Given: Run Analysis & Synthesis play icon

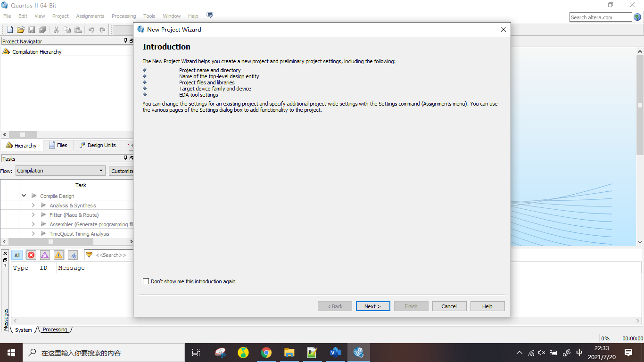Looking at the screenshot, I should point(43,205).
